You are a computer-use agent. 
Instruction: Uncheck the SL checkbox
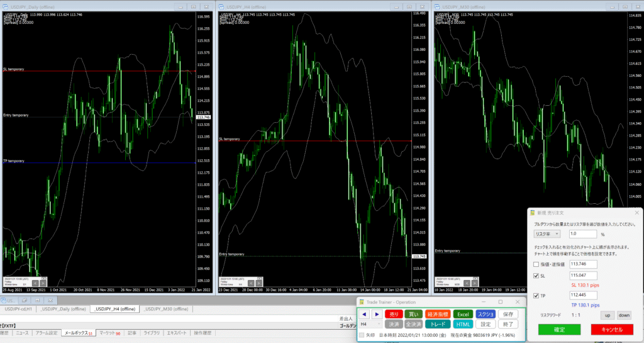click(536, 276)
